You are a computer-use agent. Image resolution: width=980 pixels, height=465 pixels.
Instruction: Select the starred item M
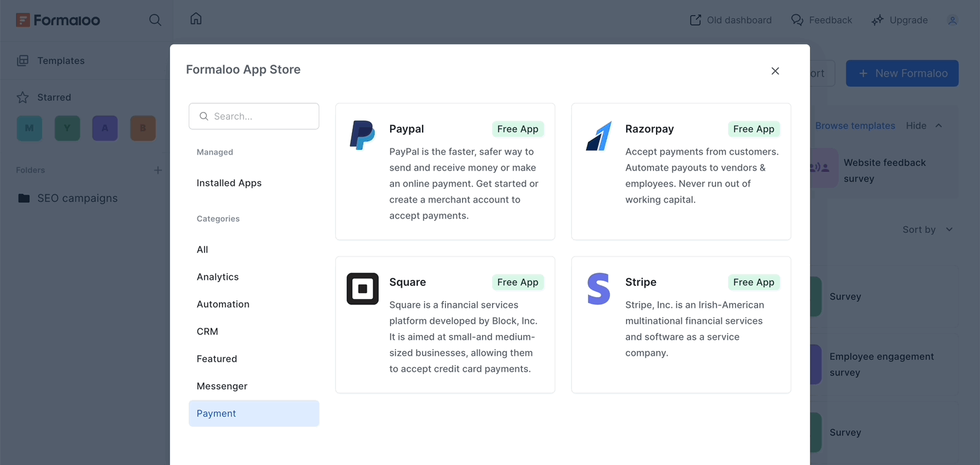29,128
